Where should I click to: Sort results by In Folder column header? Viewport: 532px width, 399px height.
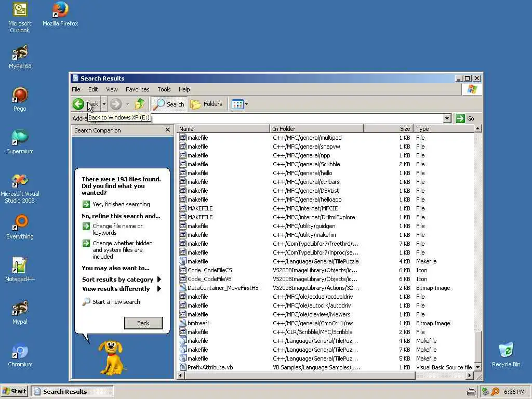[x=316, y=129]
